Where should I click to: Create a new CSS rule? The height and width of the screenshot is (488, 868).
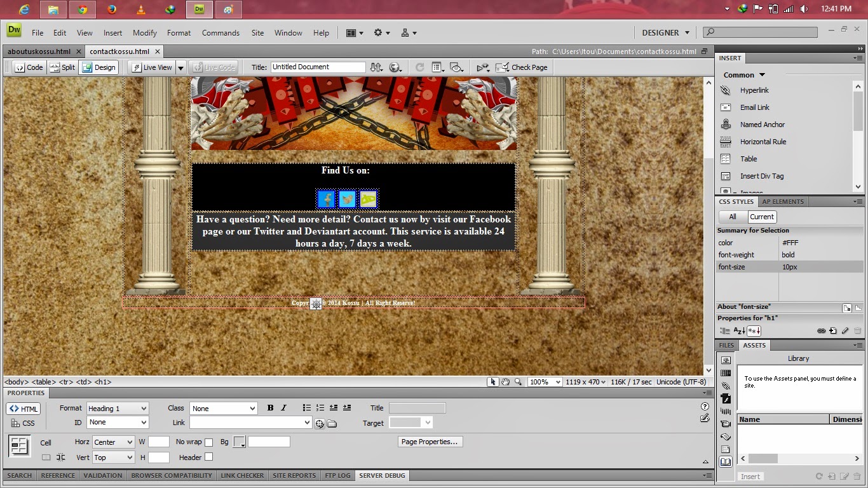(x=832, y=331)
